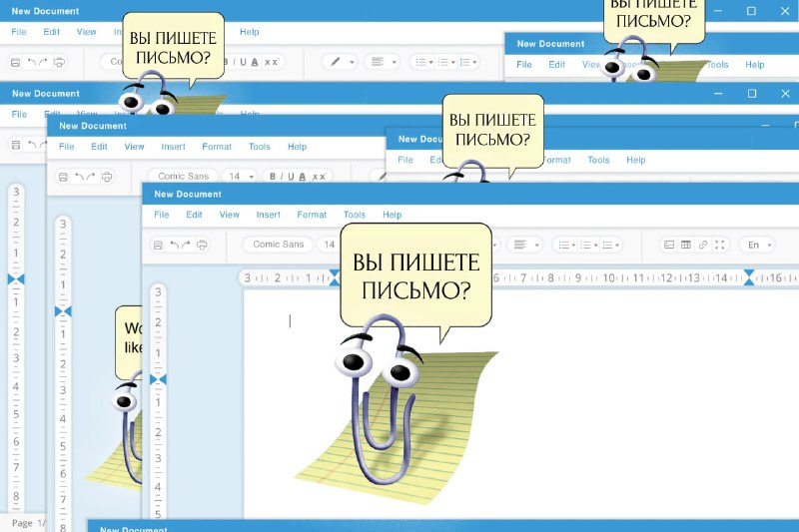The image size is (799, 532).
Task: Click the left indent marker on the front window ruler
Action: coord(335,277)
